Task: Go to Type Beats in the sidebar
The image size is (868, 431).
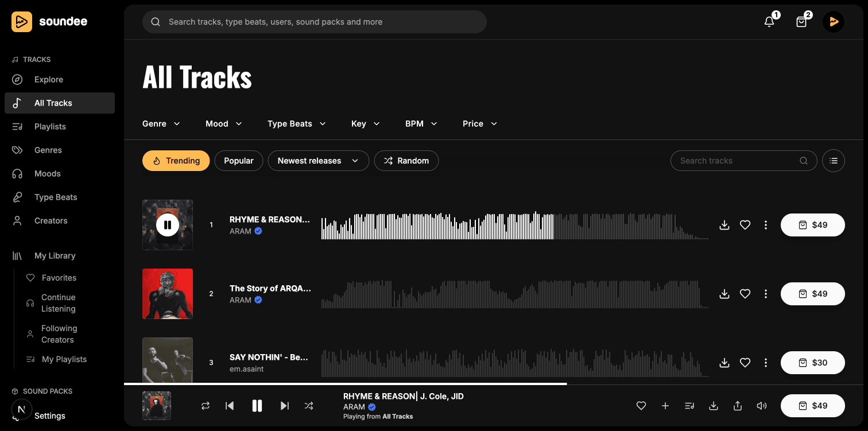Action: (56, 197)
